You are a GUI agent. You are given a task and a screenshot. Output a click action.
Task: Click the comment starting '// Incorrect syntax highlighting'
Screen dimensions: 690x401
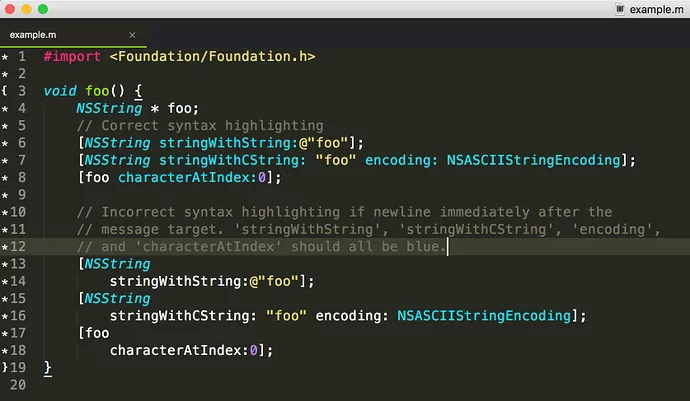pos(345,212)
